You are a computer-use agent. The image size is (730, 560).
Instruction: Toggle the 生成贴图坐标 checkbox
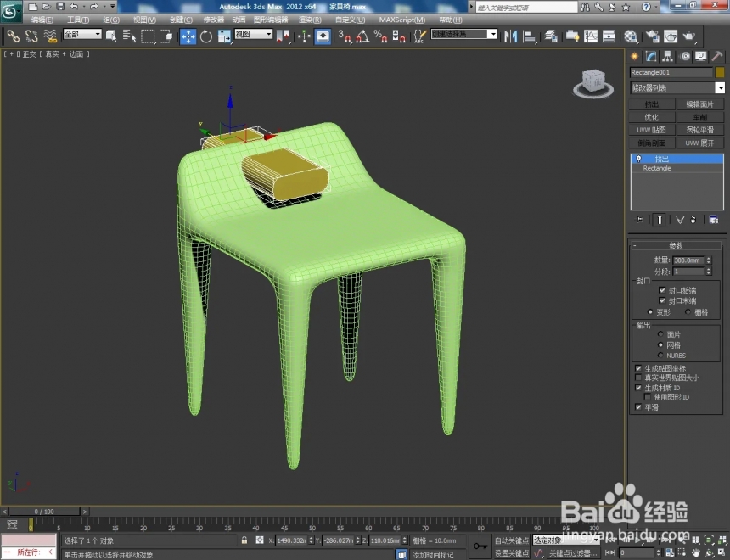point(638,368)
